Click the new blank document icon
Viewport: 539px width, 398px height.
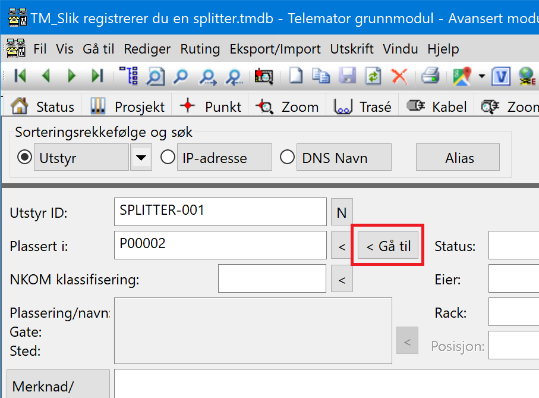point(296,76)
